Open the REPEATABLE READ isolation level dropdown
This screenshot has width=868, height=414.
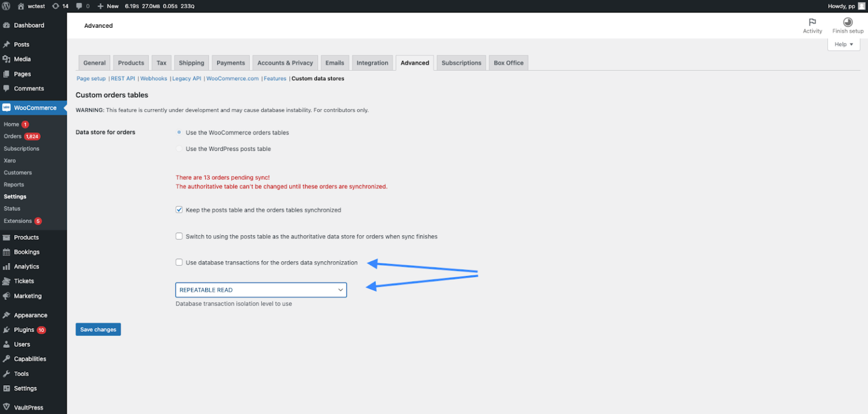pos(261,290)
